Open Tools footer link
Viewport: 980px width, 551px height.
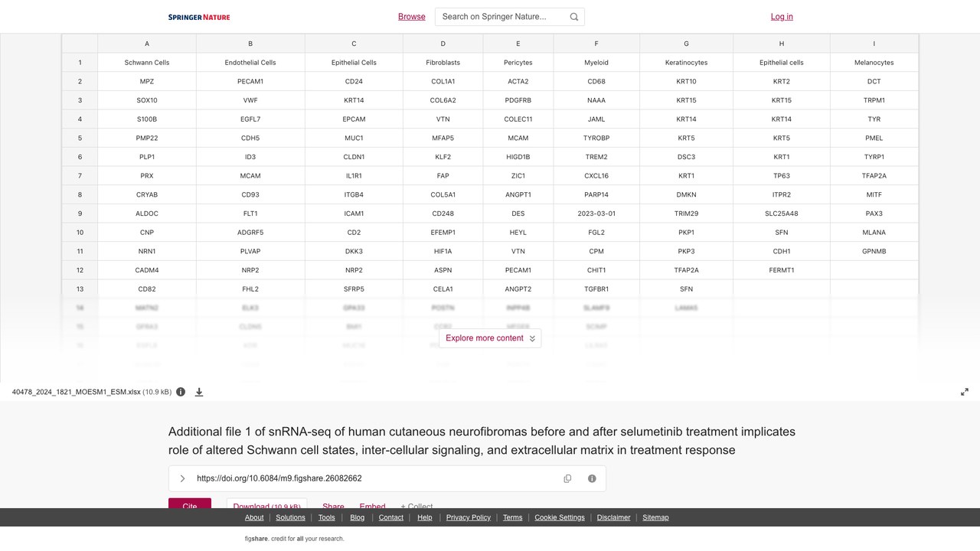327,517
